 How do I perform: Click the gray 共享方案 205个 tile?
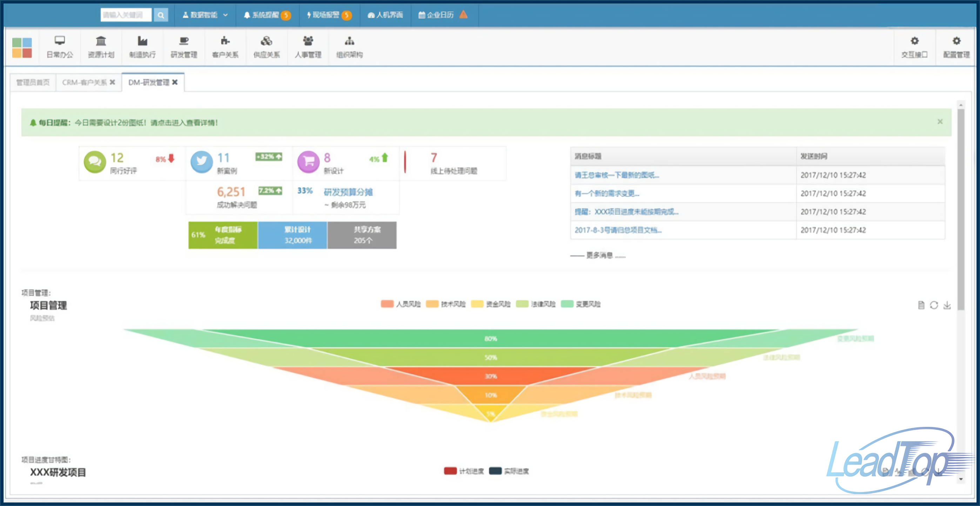tap(362, 235)
